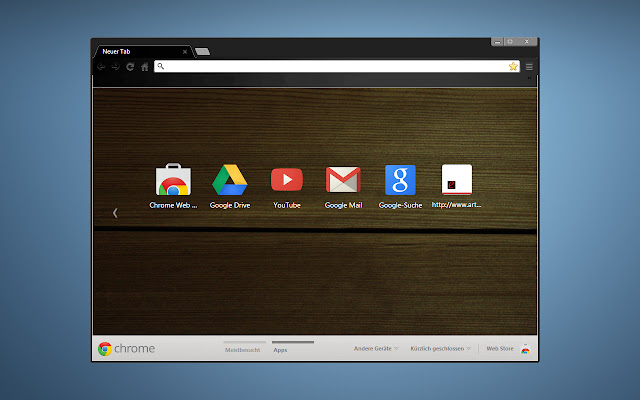Go to the home page icon
This screenshot has height=400, width=640.
click(x=144, y=67)
